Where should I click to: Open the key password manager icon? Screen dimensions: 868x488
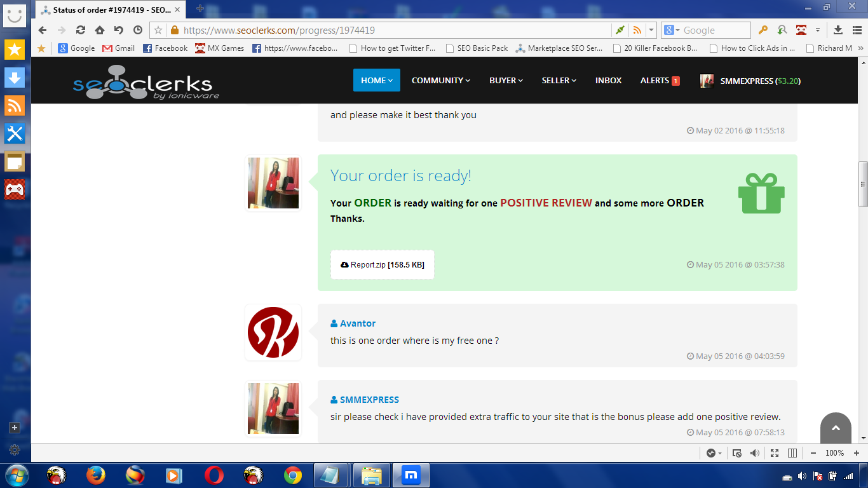[x=763, y=30]
